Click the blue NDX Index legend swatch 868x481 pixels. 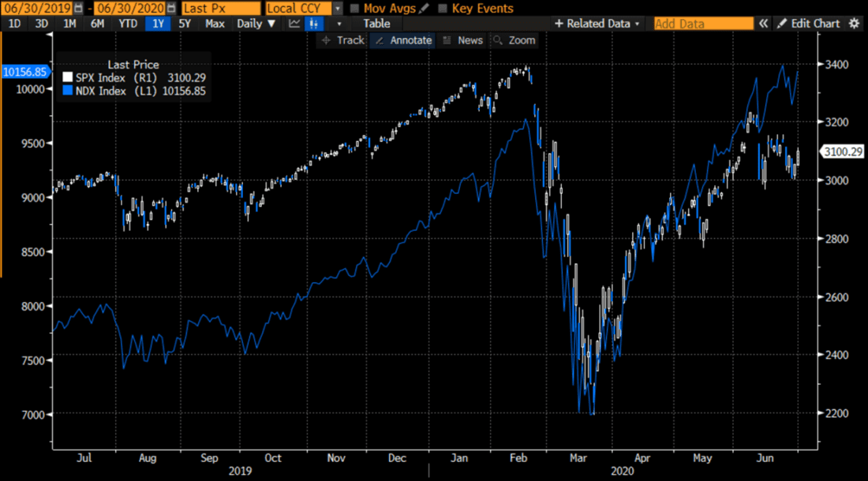68,91
